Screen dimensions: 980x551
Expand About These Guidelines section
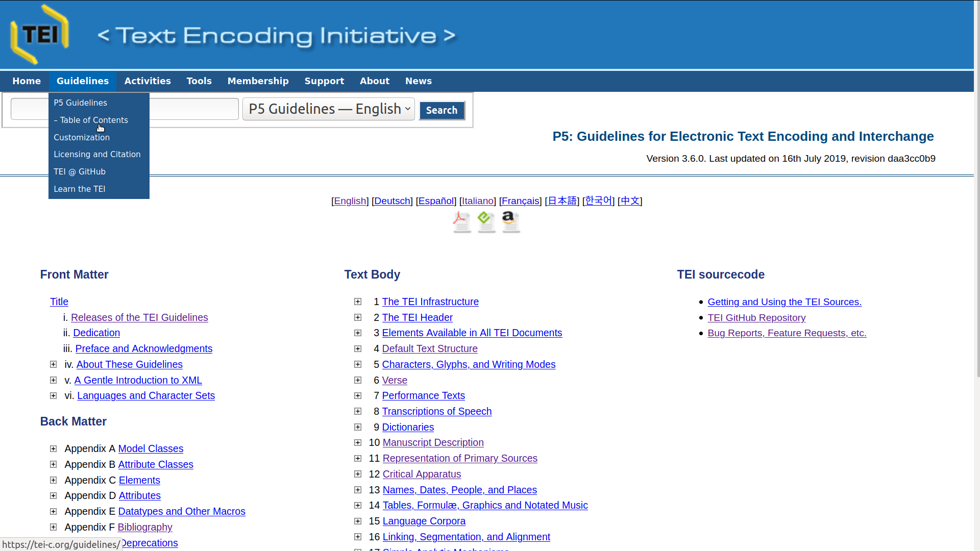[x=53, y=365]
